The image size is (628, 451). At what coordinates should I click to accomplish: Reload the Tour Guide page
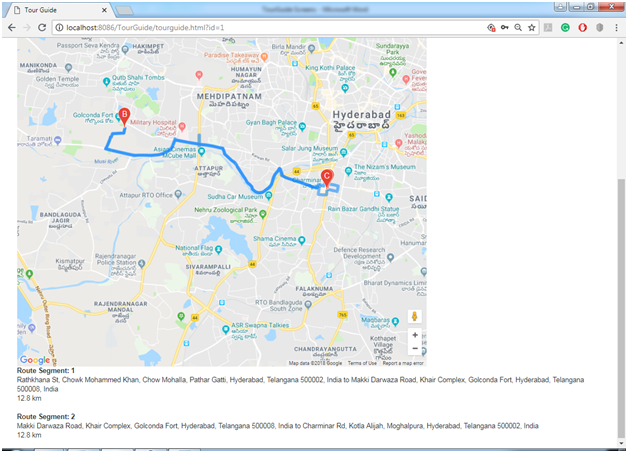point(42,28)
